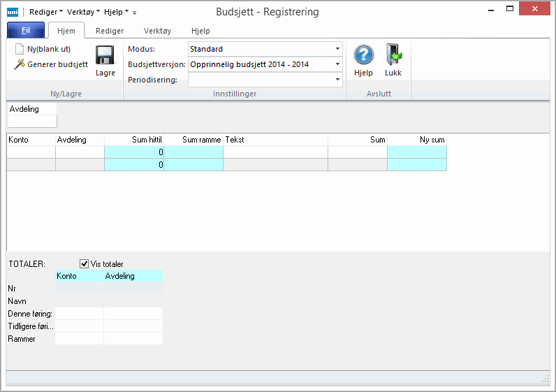Select the Hjelp ribbon tab
Viewport: 556px width, 392px height.
(x=200, y=31)
